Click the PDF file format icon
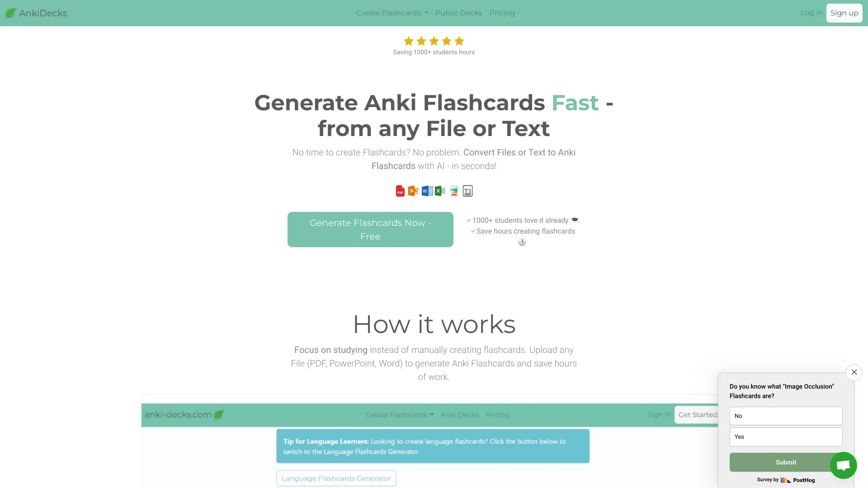Screen dimensions: 868x488 coord(400,191)
